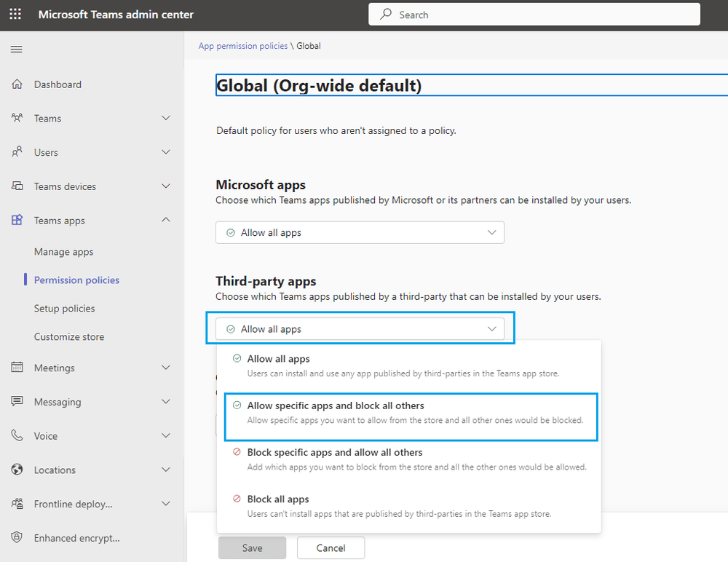The width and height of the screenshot is (728, 562).
Task: Click the Teams people icon in sidebar
Action: click(x=17, y=118)
